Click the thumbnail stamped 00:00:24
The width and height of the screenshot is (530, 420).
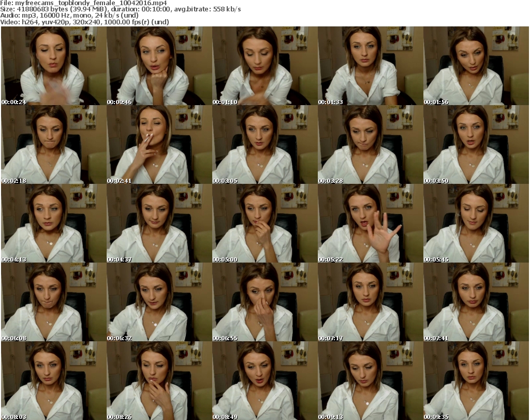tap(53, 66)
